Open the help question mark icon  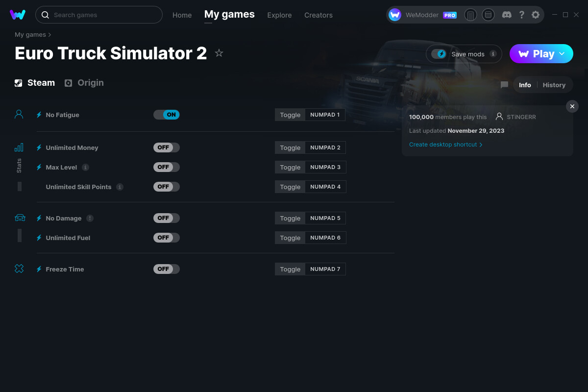click(521, 15)
